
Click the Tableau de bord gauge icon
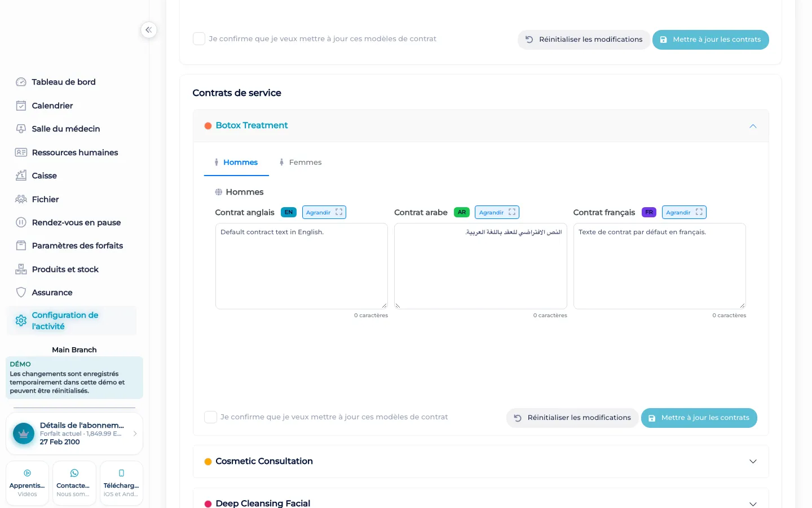click(x=21, y=82)
